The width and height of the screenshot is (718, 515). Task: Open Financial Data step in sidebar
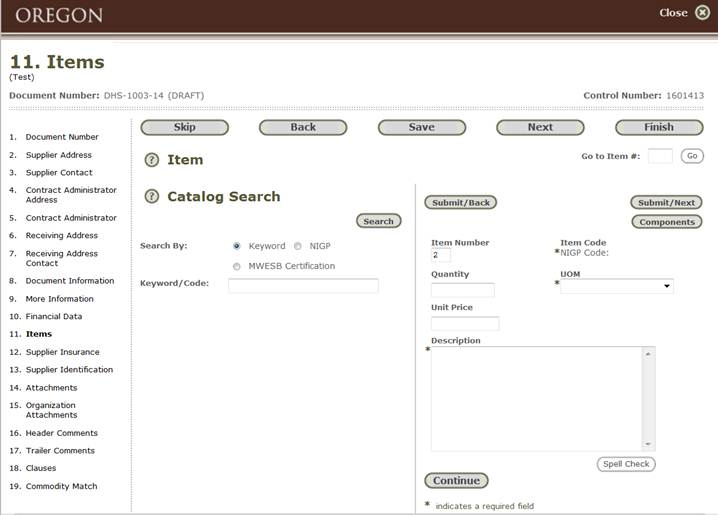click(53, 316)
